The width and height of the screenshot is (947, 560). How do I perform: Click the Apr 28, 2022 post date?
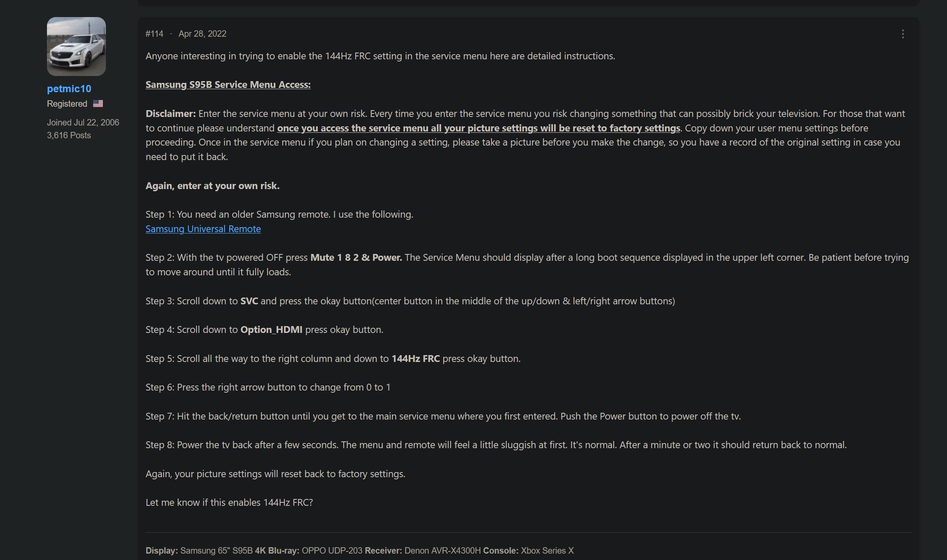[202, 34]
